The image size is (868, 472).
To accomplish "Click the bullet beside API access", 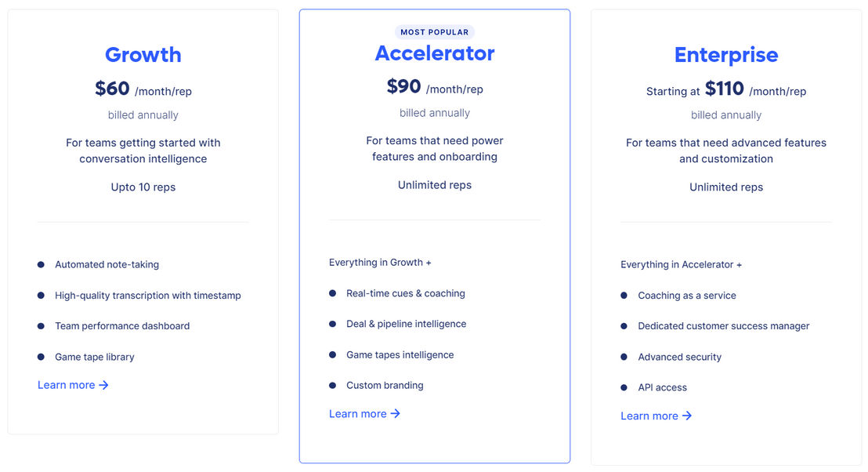I will [x=624, y=388].
